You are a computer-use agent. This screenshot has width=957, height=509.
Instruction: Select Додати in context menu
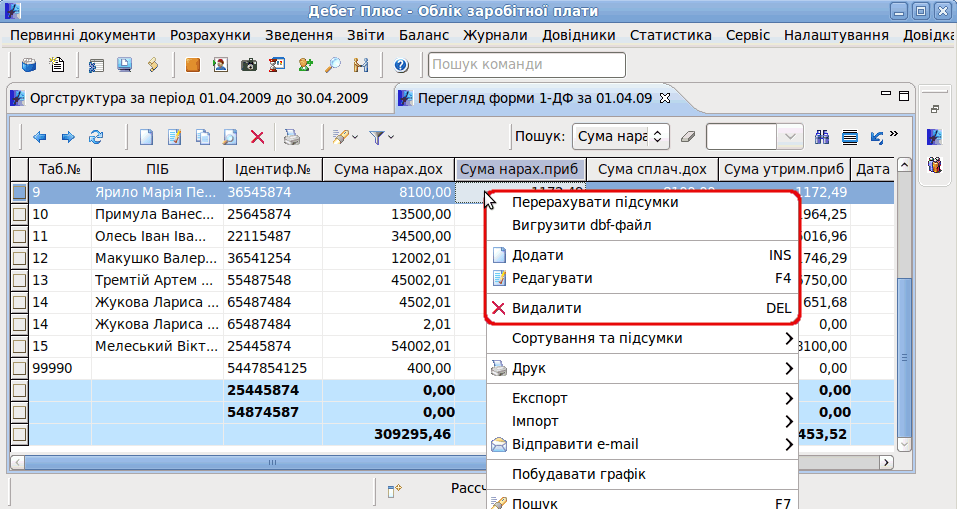pyautogui.click(x=642, y=255)
